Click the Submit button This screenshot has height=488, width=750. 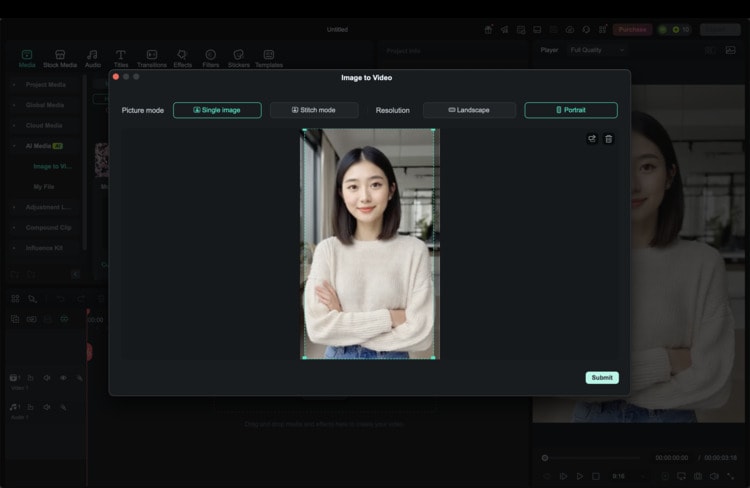602,377
